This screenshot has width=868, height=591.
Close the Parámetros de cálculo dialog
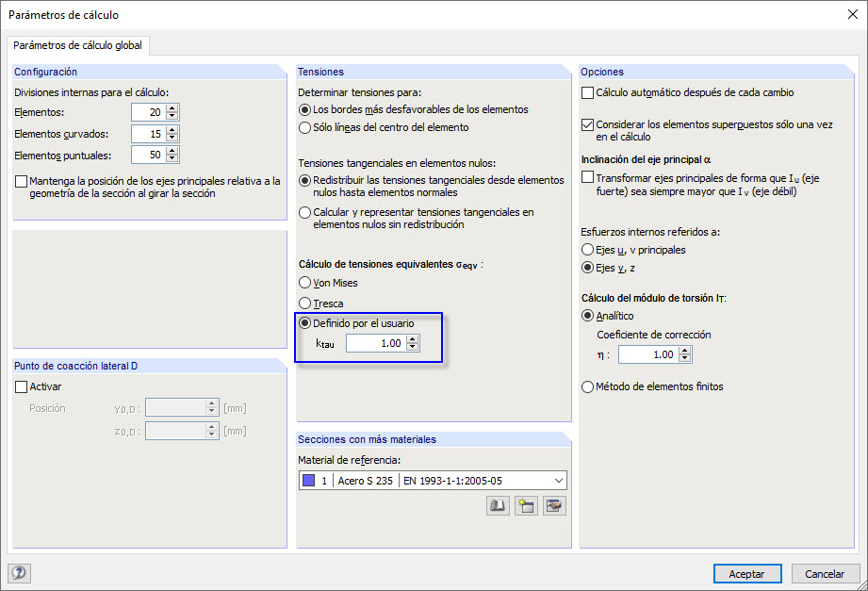pyautogui.click(x=853, y=14)
